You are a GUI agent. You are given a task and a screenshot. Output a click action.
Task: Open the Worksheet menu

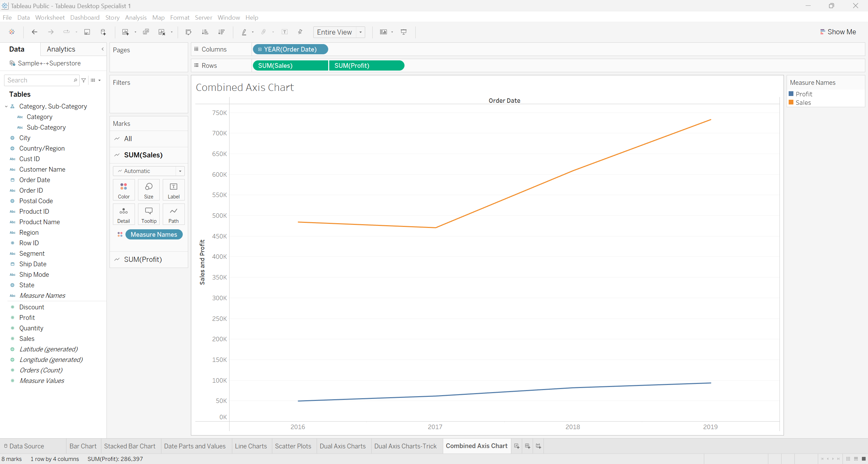[x=50, y=17]
